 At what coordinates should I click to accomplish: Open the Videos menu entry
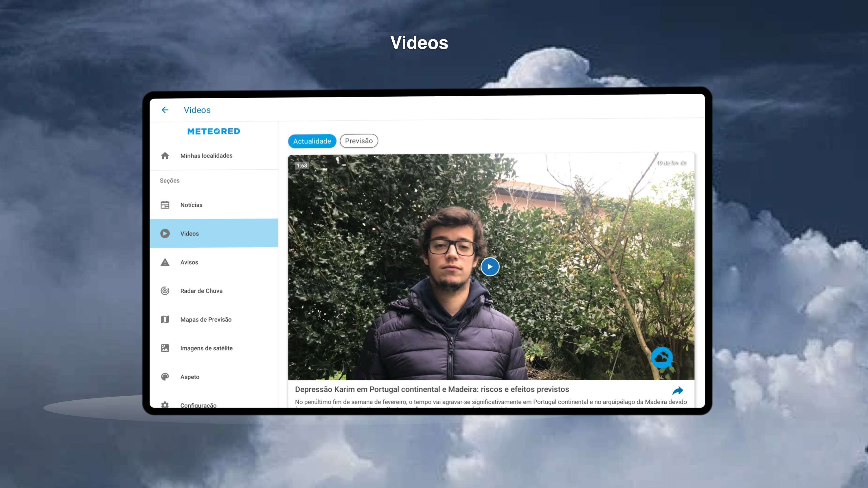[x=190, y=233]
